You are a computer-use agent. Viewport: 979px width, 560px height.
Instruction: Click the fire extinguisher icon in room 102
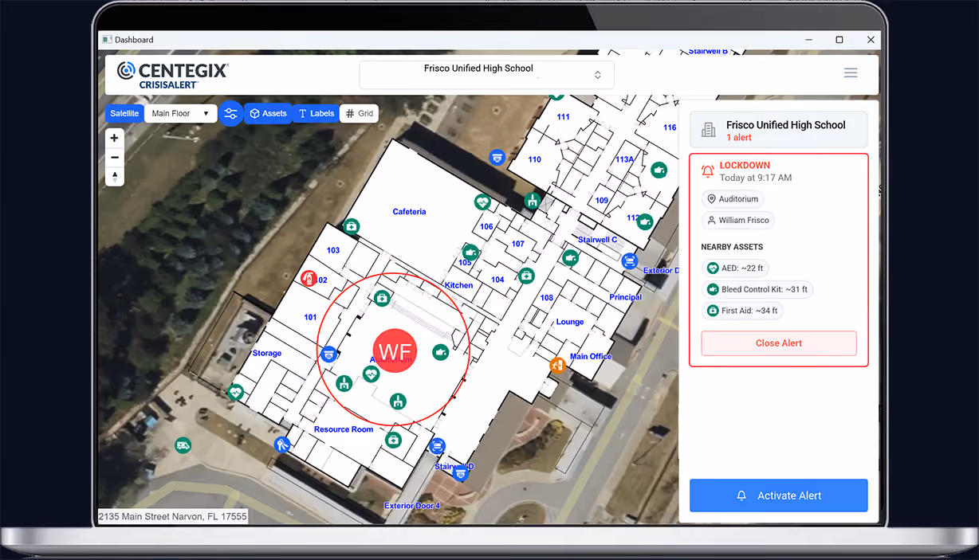point(308,277)
